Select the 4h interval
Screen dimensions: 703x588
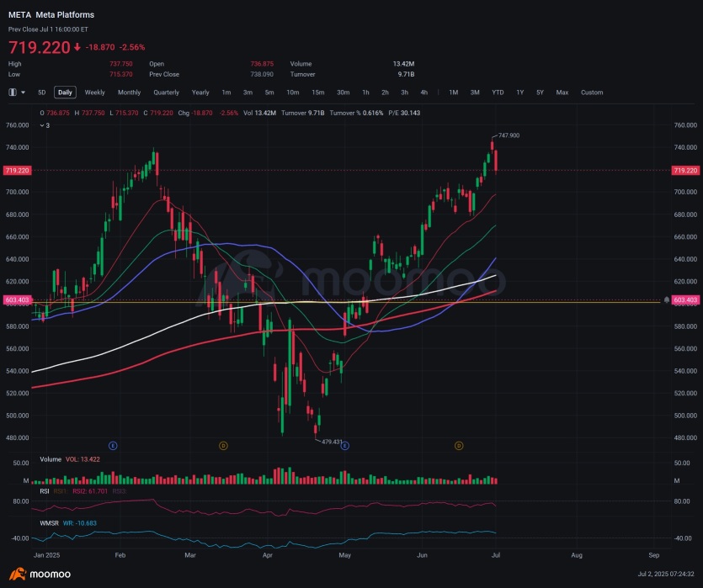coord(424,93)
